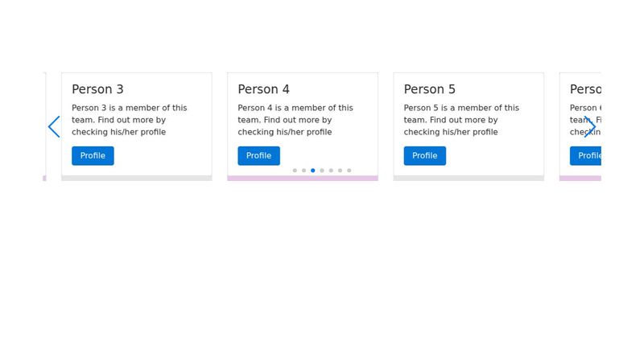View Person 5's Profile button
Image resolution: width=644 pixels, height=362 pixels.
tap(424, 156)
